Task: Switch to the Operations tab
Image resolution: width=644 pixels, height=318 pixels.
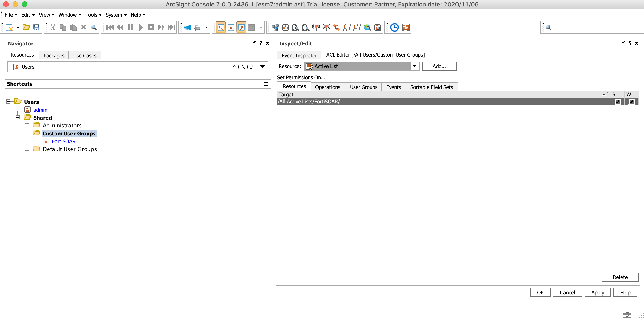Action: (x=328, y=87)
